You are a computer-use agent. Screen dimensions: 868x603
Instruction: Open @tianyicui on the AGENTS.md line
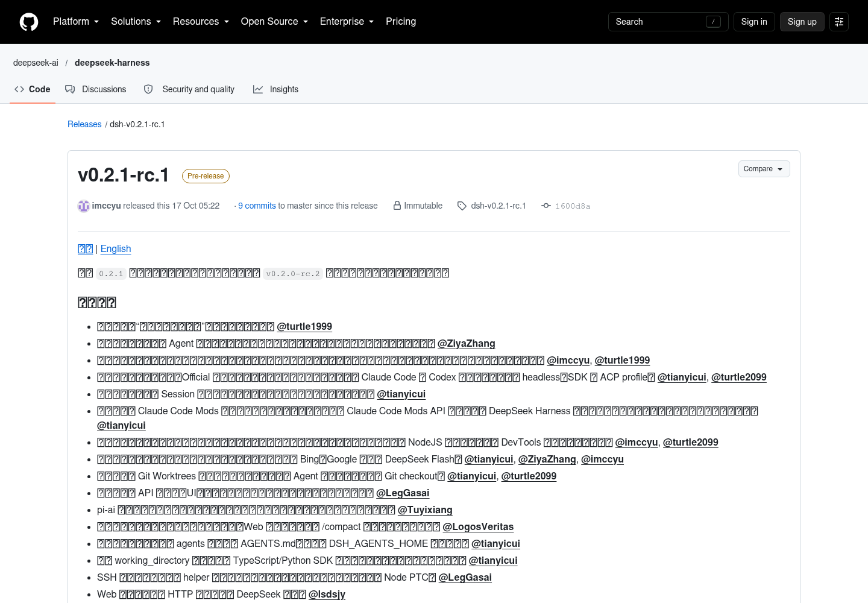coord(495,543)
